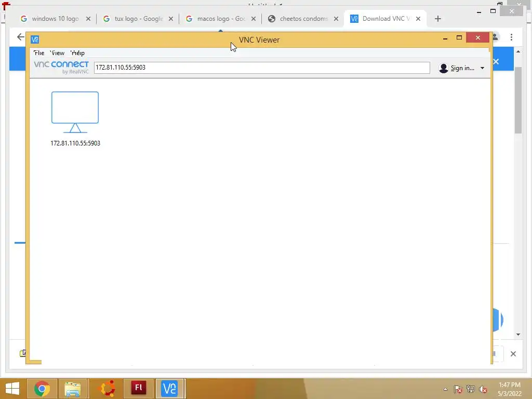Click the muted volume tray icon
The height and width of the screenshot is (399, 532).
[483, 389]
